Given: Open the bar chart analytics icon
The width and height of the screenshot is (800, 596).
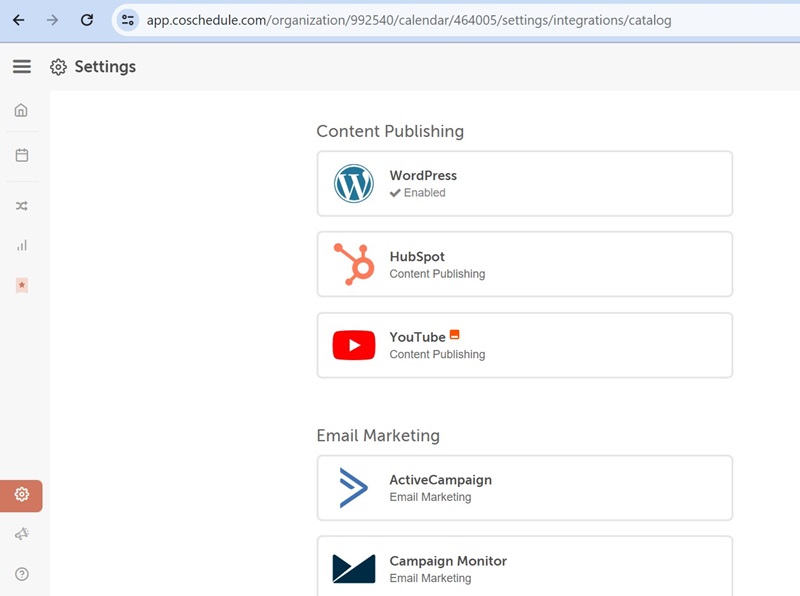Looking at the screenshot, I should coord(21,245).
